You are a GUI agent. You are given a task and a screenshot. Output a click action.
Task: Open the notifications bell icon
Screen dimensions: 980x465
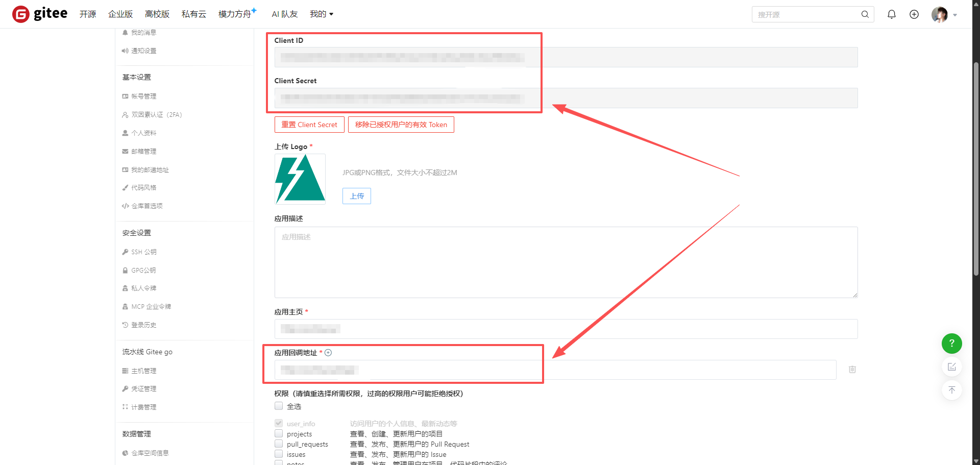point(891,14)
